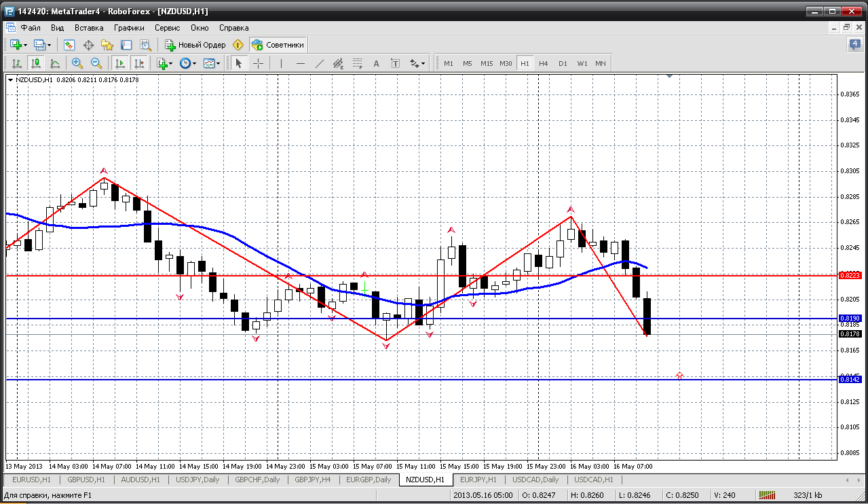The width and height of the screenshot is (868, 504).
Task: Switch to the GBPJPY,H4 chart tab
Action: (312, 480)
